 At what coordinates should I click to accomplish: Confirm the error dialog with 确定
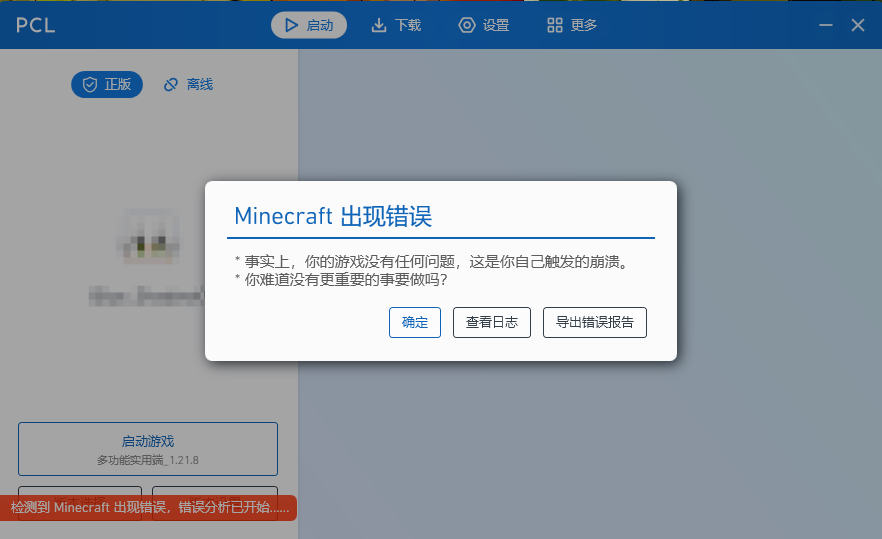tap(415, 322)
